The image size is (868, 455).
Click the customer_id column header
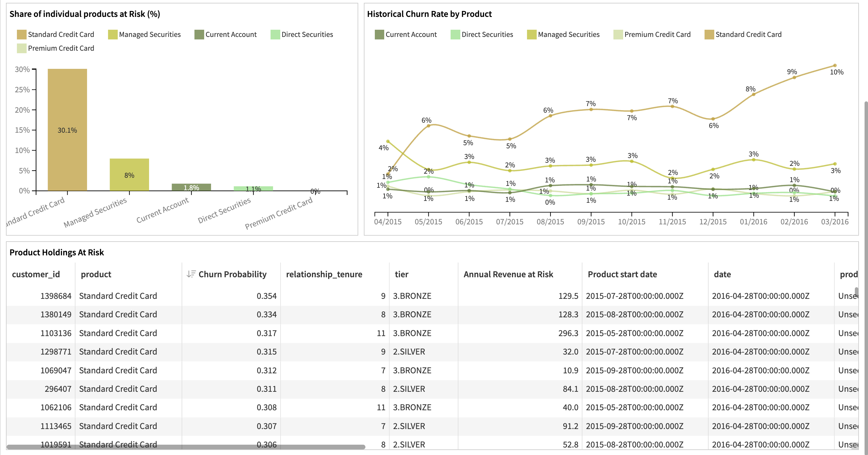pyautogui.click(x=36, y=274)
